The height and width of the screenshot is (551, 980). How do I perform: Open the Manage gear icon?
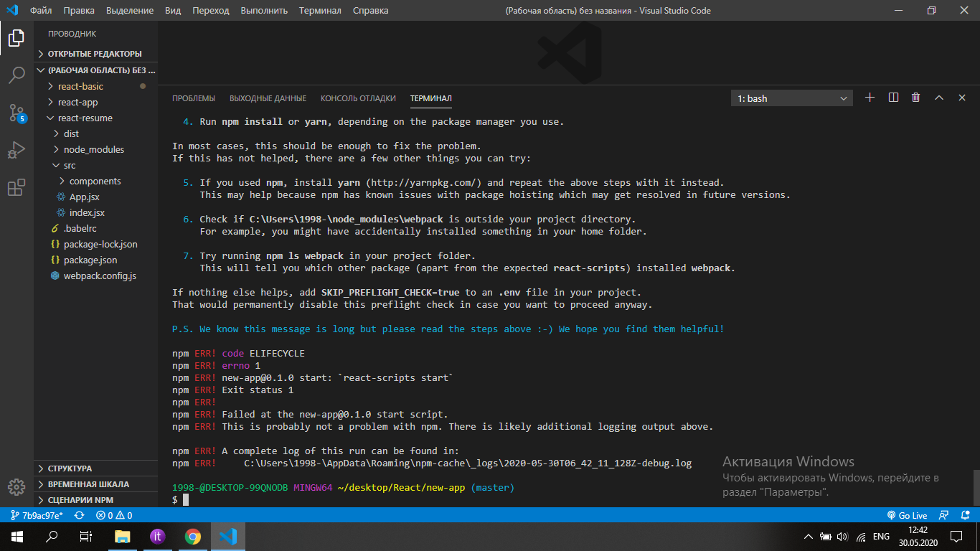(x=17, y=486)
